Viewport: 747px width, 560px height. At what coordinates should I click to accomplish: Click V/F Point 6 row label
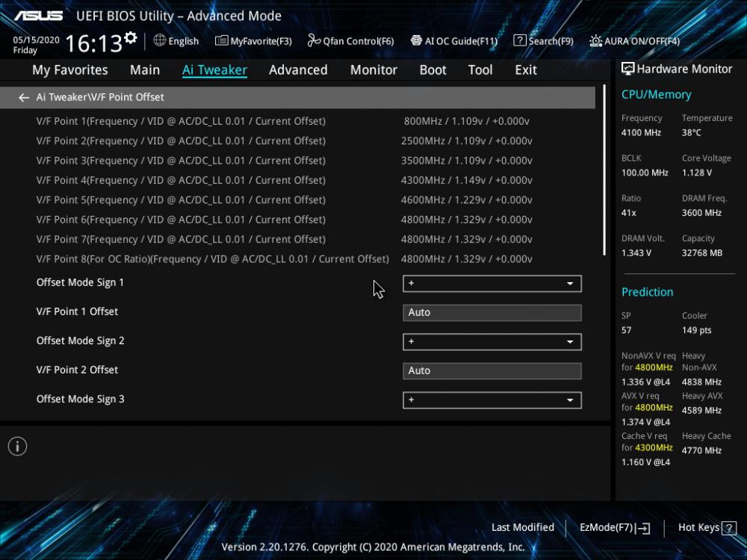[181, 220]
